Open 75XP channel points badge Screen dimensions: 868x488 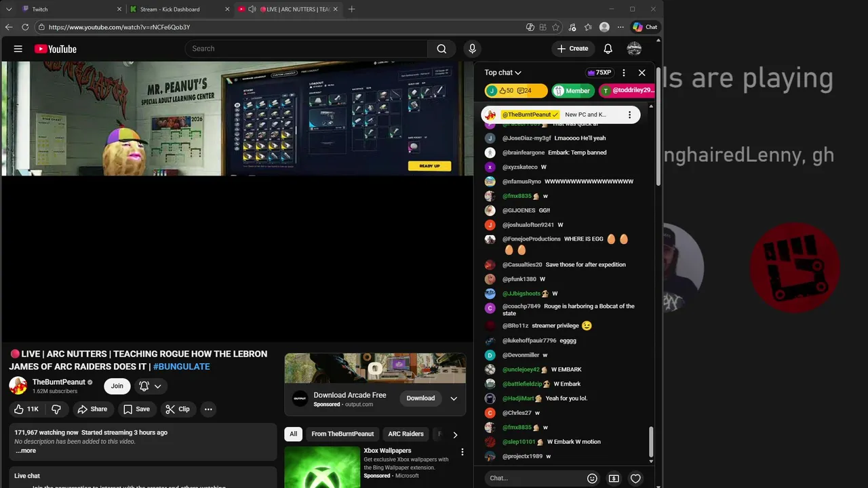[599, 73]
